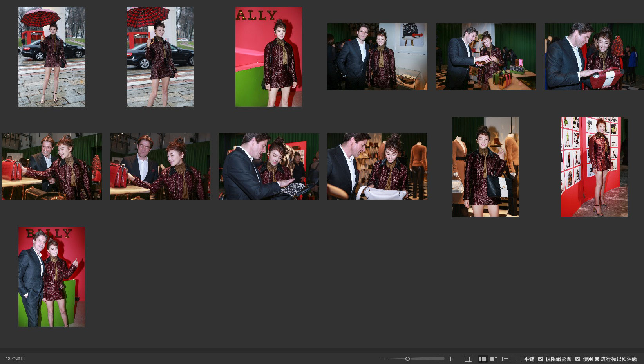
Task: Select solo portrait against red BALLY wall
Action: pyautogui.click(x=268, y=57)
